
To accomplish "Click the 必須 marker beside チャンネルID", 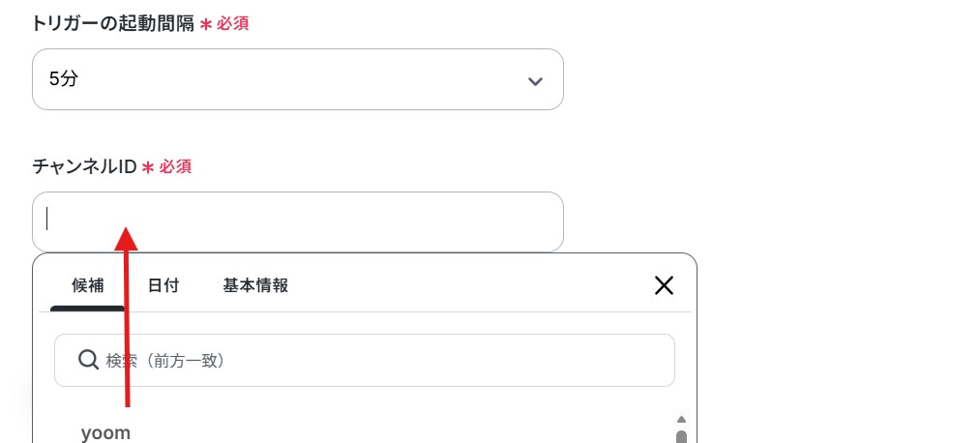I will click(175, 166).
